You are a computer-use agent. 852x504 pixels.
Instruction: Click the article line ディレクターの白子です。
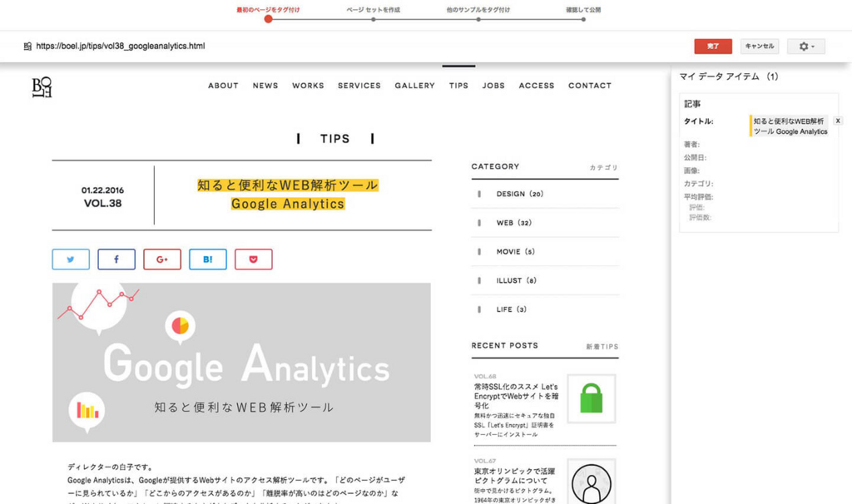click(x=111, y=467)
